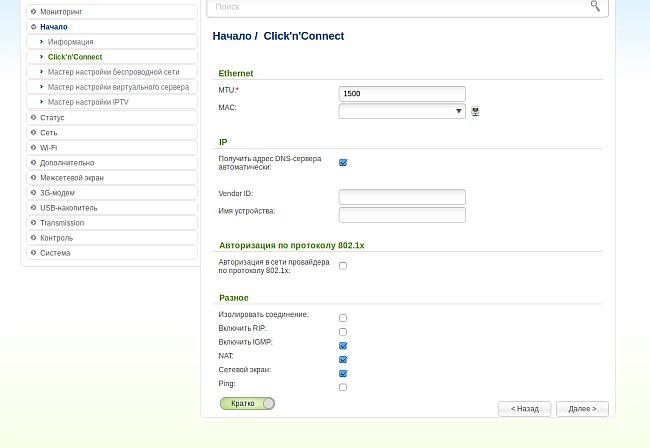Click the MTU input field

402,94
